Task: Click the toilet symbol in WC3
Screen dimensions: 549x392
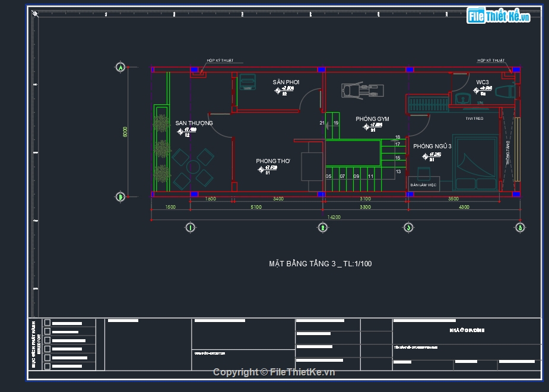Action: tap(504, 93)
